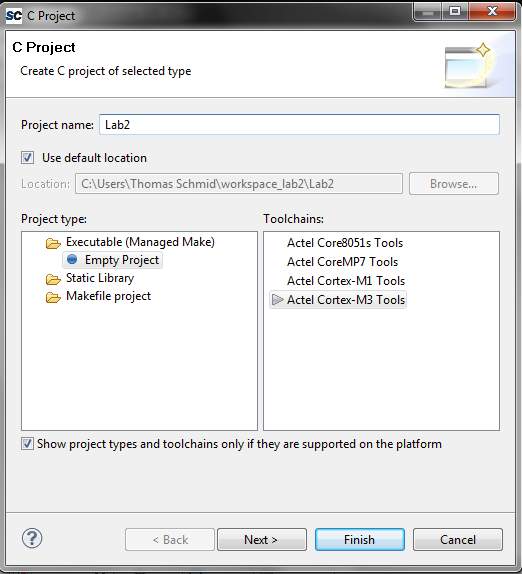Choose Actel Cortex-M1 Tools toolchain
Viewport: 522px width, 574px height.
(x=346, y=281)
